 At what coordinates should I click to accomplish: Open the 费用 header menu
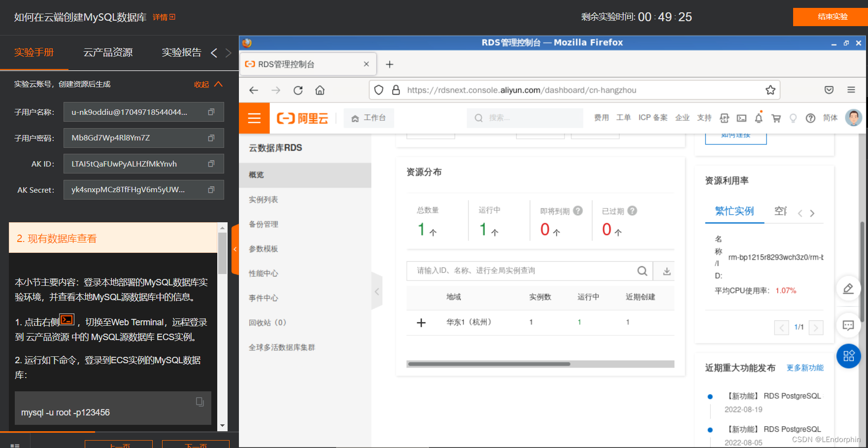pos(601,118)
